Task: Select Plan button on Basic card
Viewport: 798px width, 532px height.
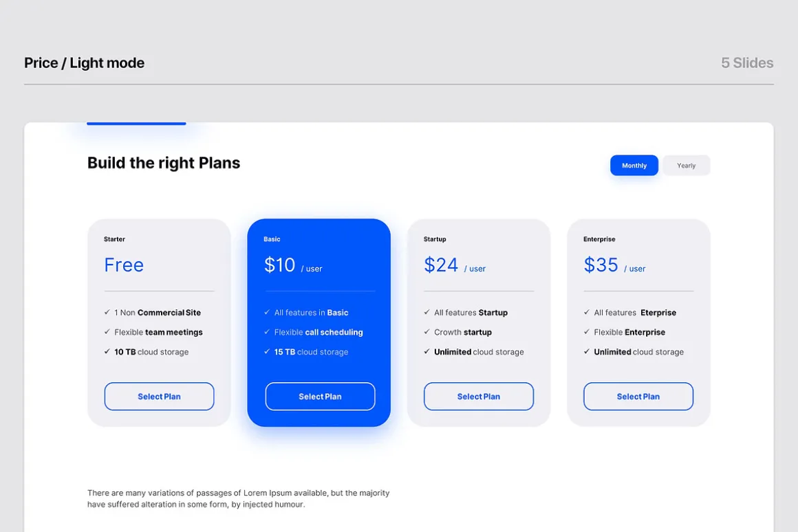Action: pos(320,396)
